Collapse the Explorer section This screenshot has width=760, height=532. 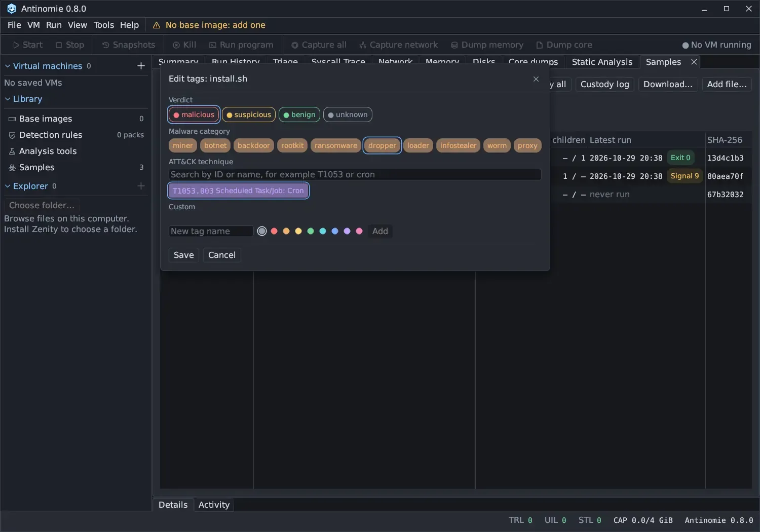point(8,186)
